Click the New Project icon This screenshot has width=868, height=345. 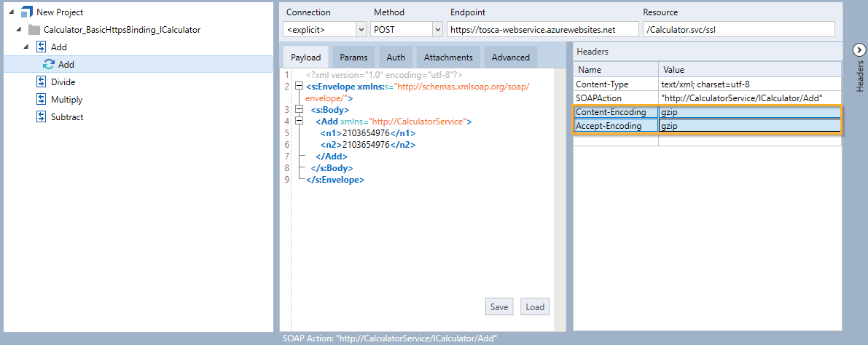point(26,12)
